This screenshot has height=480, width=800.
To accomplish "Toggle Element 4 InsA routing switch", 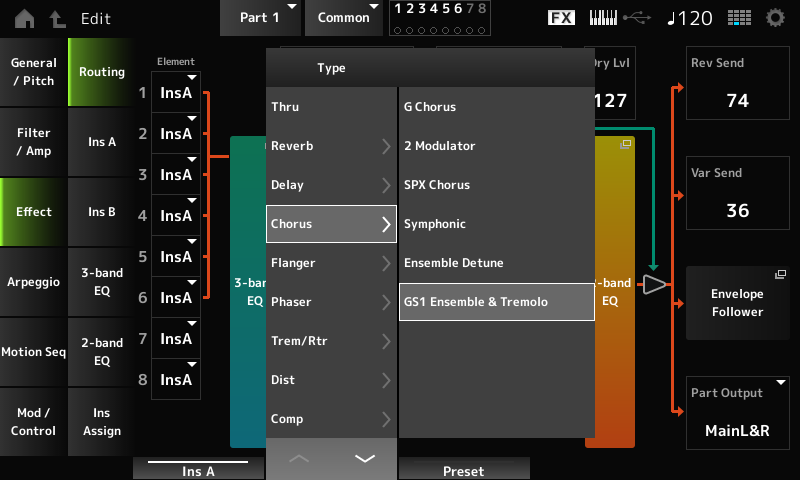I will click(x=176, y=215).
